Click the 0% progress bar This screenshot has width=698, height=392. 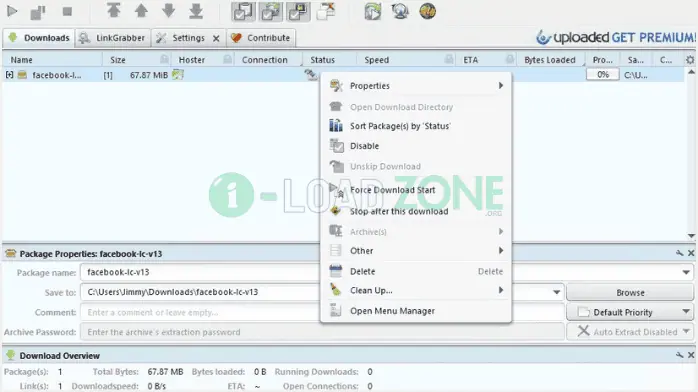tap(603, 74)
